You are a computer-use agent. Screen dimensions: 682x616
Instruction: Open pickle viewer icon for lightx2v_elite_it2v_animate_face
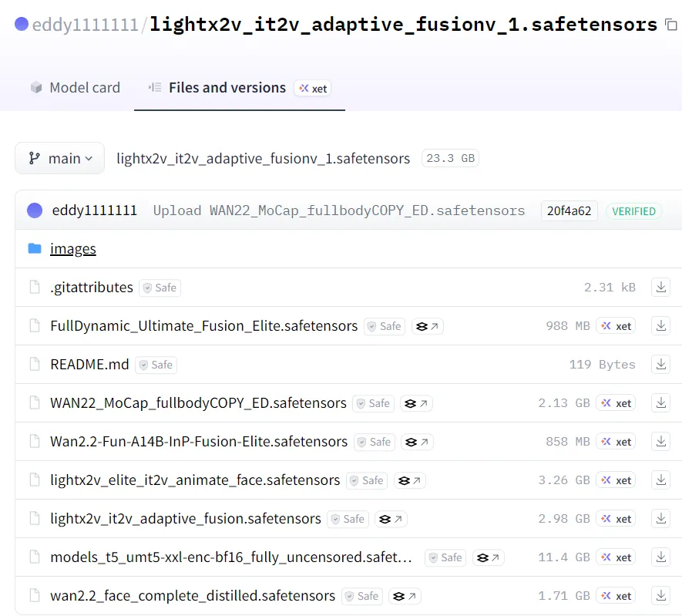[x=409, y=480]
